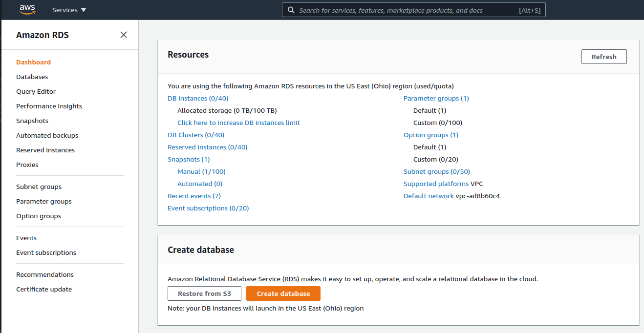Click the Custom (0/100) parameter groups text
644x333 pixels.
pyautogui.click(x=438, y=123)
